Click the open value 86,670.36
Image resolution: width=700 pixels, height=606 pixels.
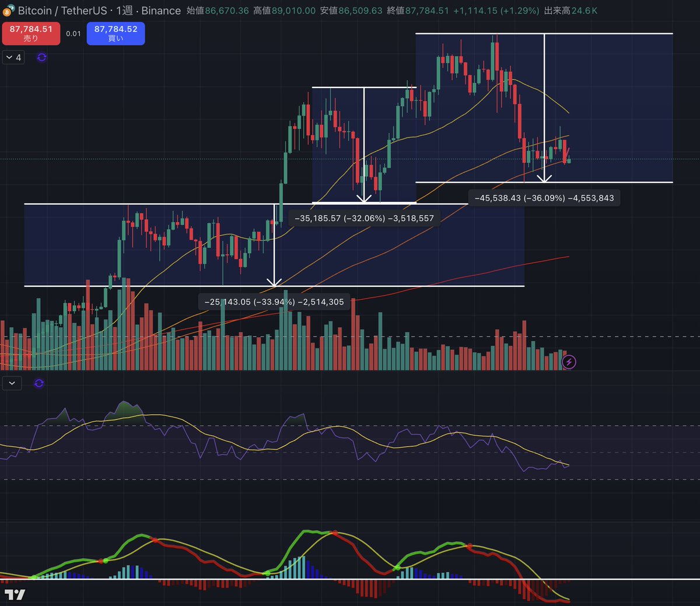pos(227,10)
